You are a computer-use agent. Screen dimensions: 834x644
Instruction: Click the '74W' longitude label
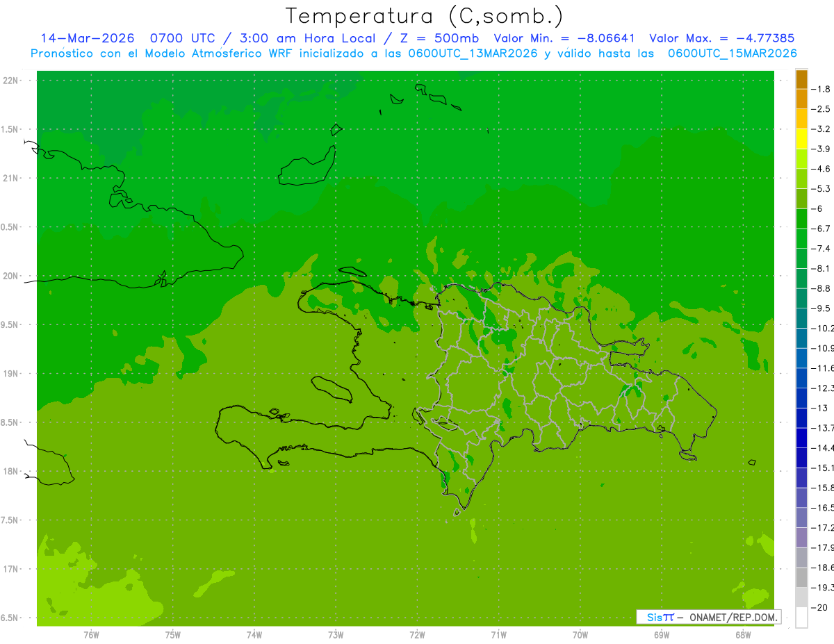254,634
